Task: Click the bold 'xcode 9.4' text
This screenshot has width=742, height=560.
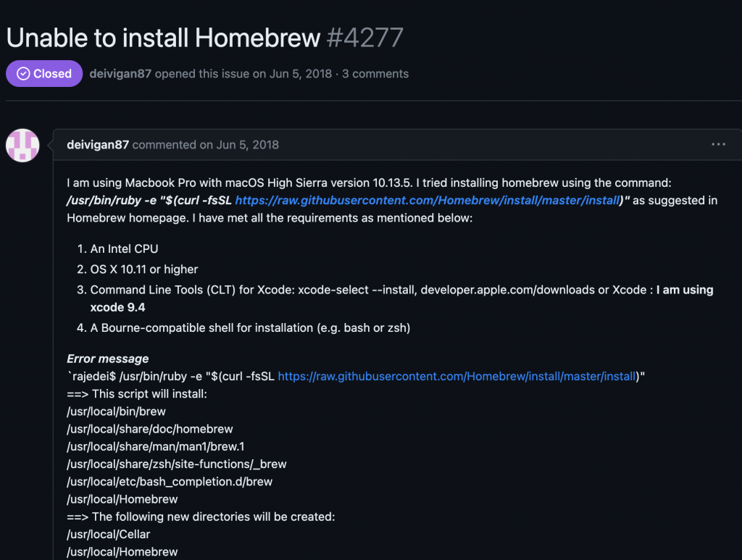Action: [118, 307]
